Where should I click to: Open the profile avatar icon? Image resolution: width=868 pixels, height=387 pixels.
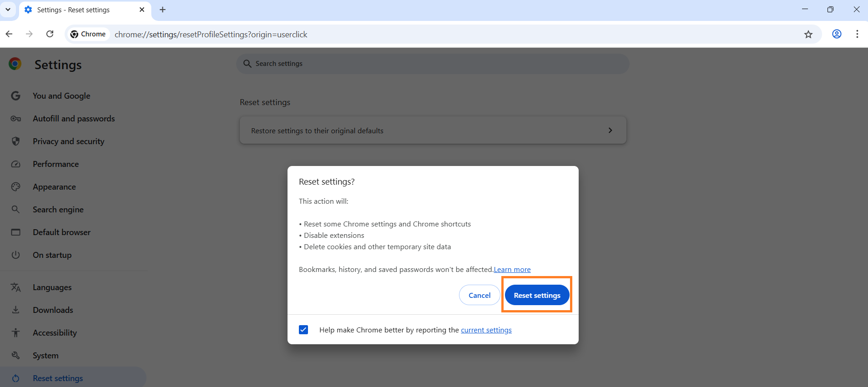pyautogui.click(x=837, y=34)
